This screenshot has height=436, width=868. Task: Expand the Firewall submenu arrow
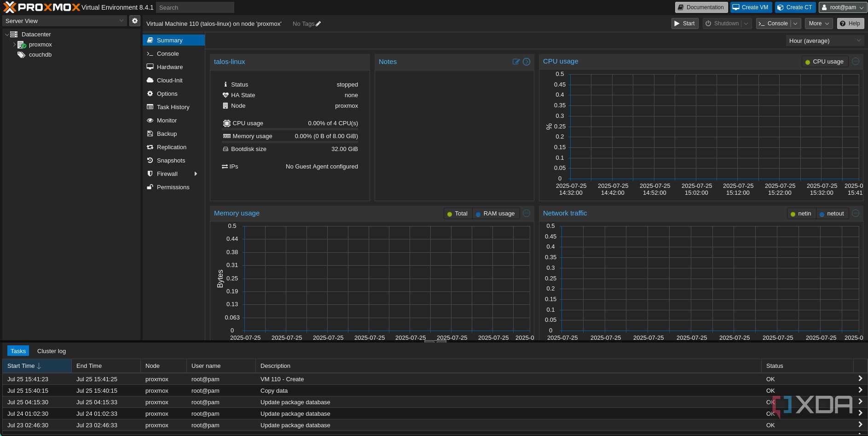click(196, 174)
